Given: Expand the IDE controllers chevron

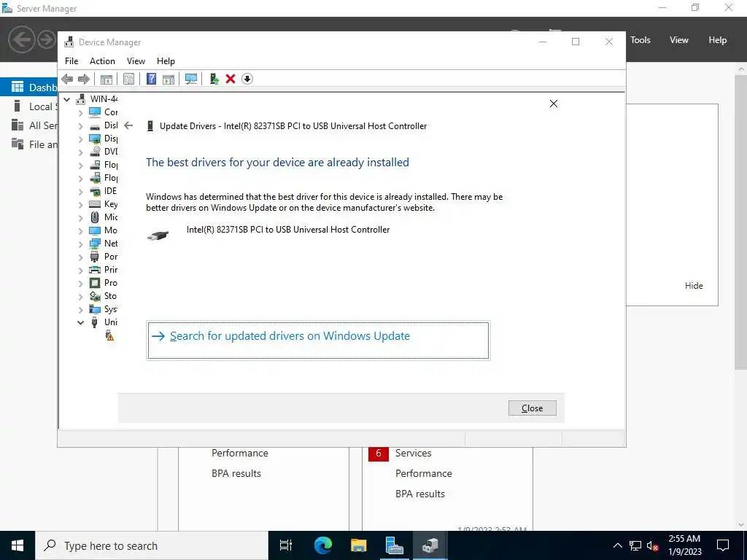Looking at the screenshot, I should coord(80,192).
